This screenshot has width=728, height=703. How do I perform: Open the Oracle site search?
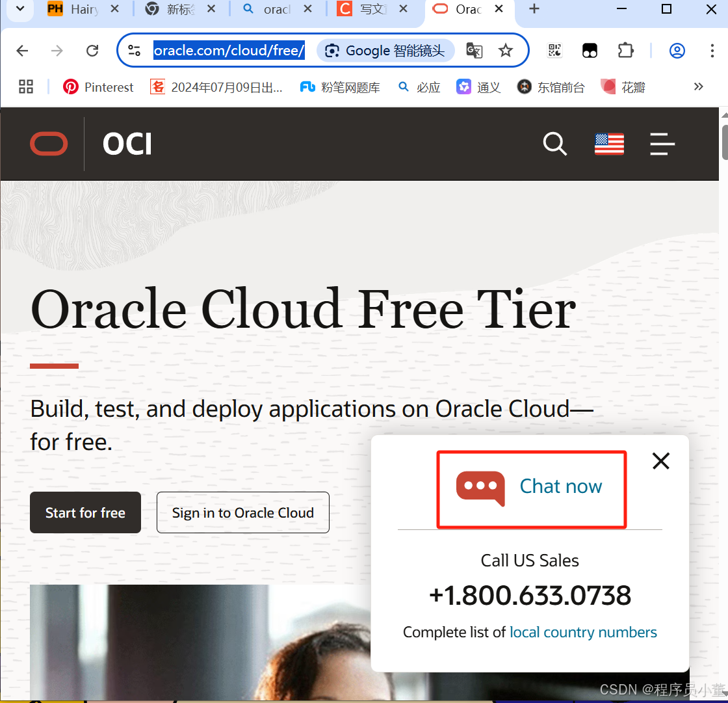pos(555,144)
